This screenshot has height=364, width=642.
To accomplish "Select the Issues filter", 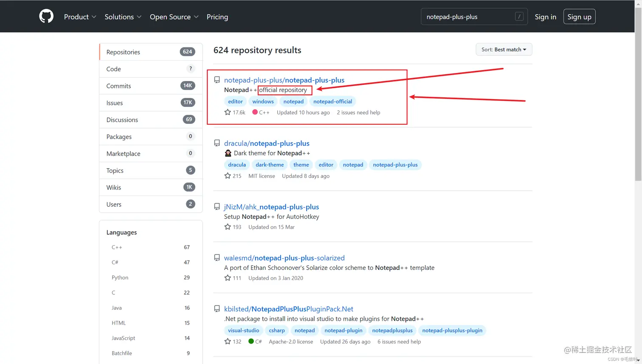I will [x=151, y=103].
